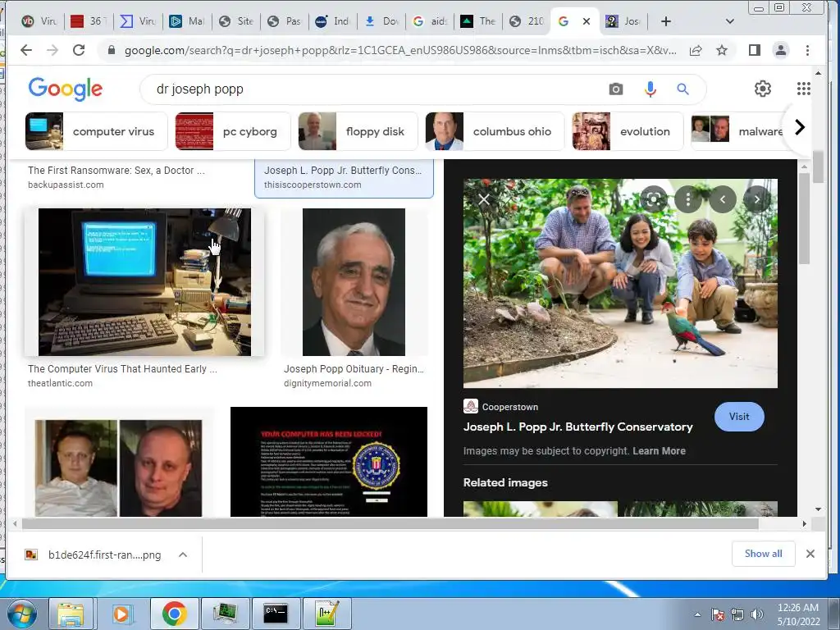Switch to the '36' tab
The width and height of the screenshot is (840, 630).
89,21
